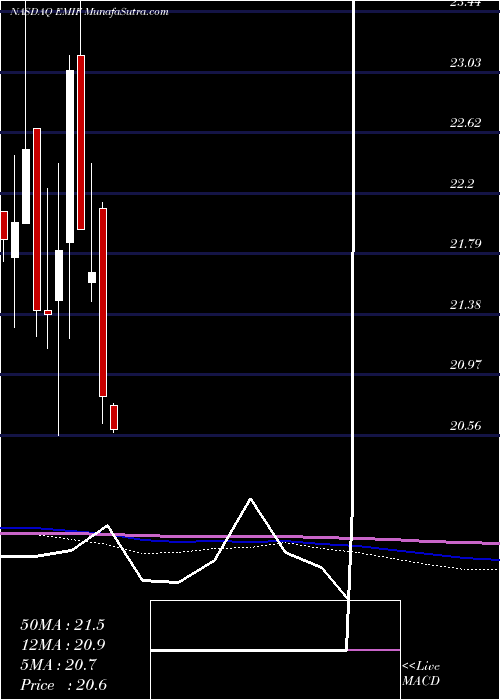Image resolution: width=500 pixels, height=700 pixels.
Task: Click the 20.97 price axis label
Action: [x=465, y=365]
